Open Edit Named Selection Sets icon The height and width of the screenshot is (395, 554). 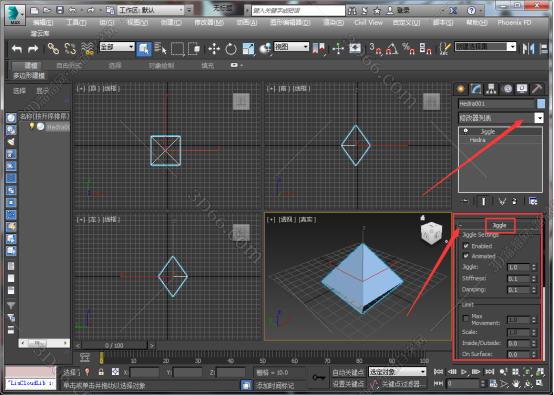click(x=445, y=49)
